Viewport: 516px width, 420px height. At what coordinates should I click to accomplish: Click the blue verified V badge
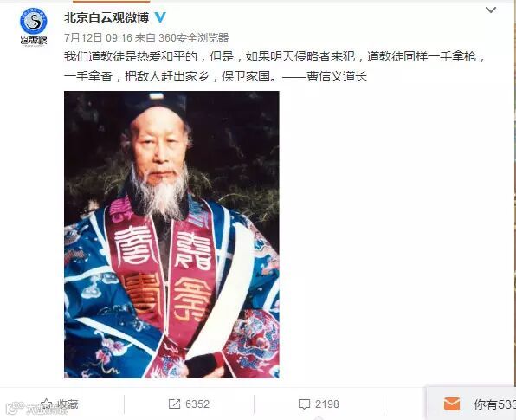(160, 17)
